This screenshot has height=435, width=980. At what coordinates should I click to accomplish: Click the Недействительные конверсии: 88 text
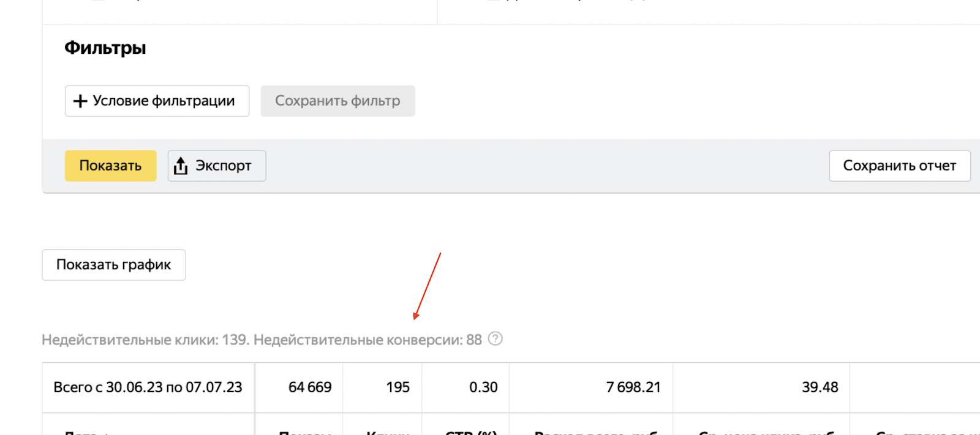click(x=367, y=340)
